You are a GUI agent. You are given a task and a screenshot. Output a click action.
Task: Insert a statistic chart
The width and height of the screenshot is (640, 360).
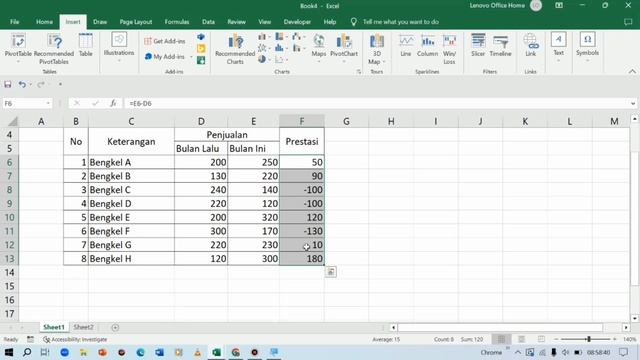281,48
